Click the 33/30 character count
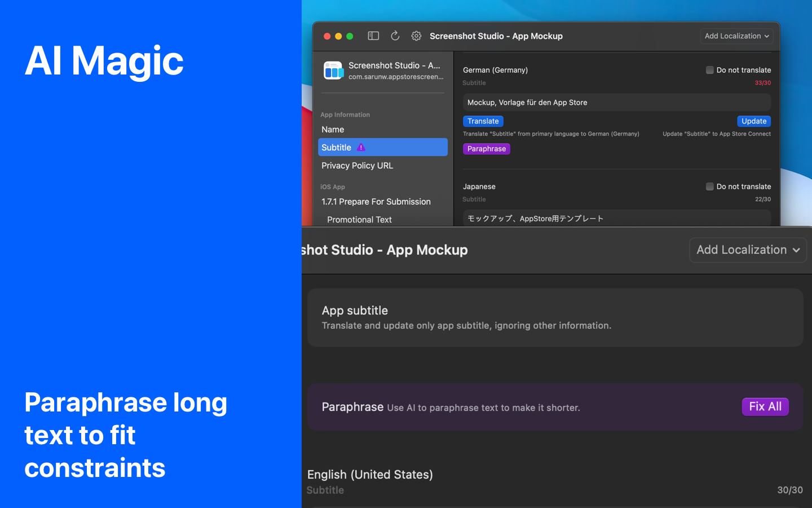 [763, 83]
